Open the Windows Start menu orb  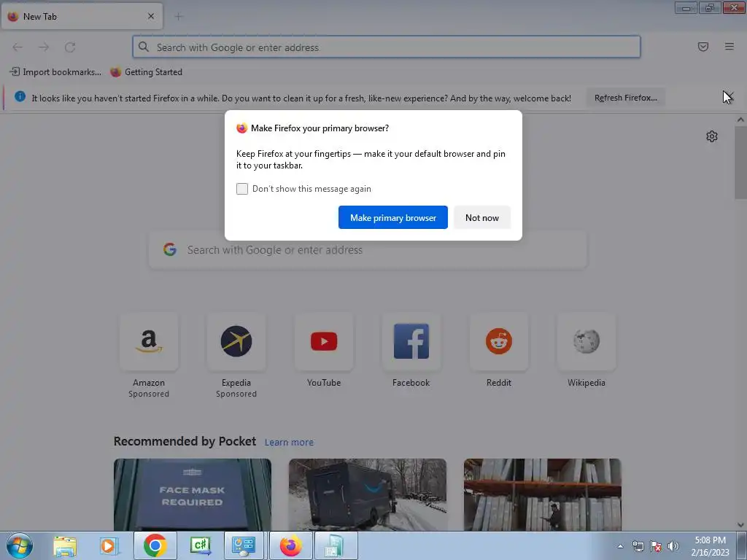[20, 545]
